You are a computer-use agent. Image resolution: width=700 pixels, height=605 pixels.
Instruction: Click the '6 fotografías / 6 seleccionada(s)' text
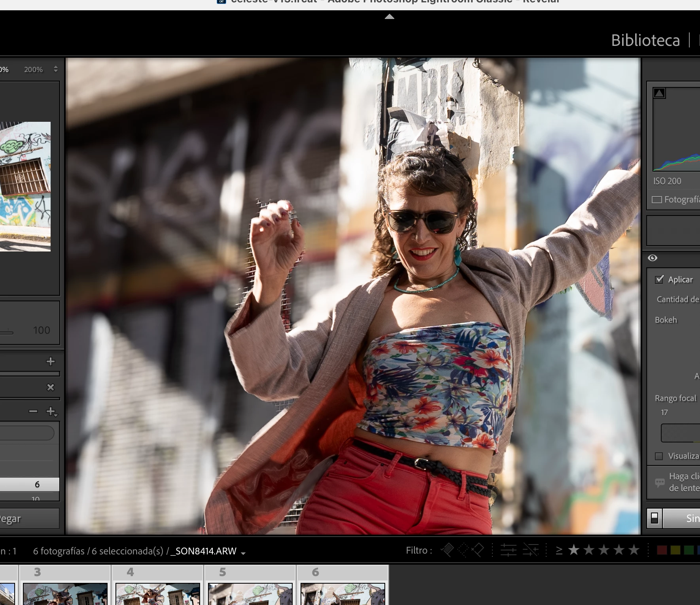coord(98,551)
